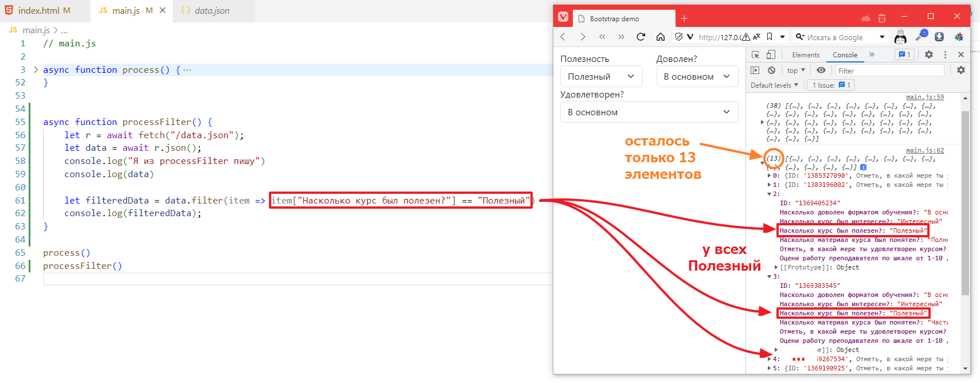Viewport: 980px width, 383px height.
Task: Bookmark the current page
Action: click(770, 37)
